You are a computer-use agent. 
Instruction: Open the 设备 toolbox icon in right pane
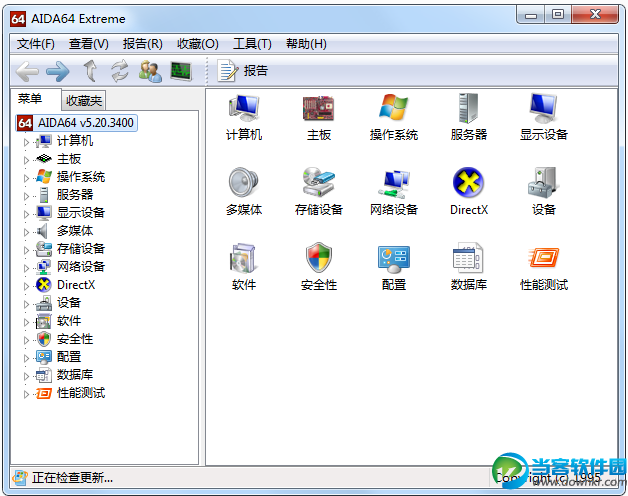tap(543, 182)
